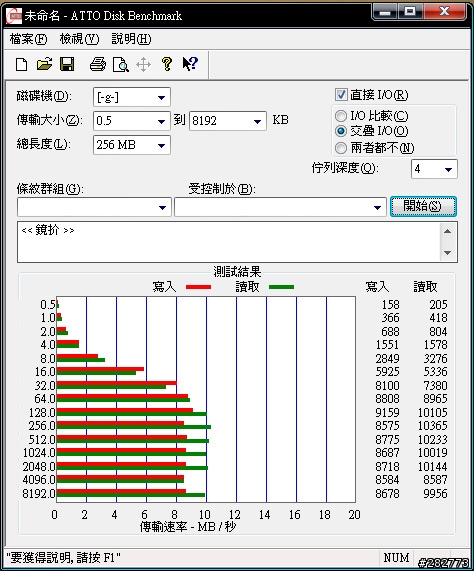Screen dimensions: 474x571
Task: Select the 交疊 I/O radio button
Action: click(341, 131)
